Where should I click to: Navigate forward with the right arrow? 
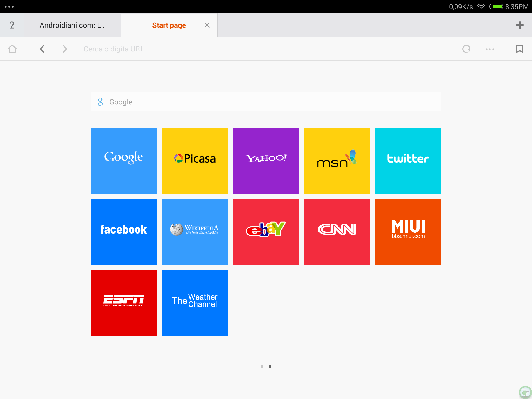[65, 49]
